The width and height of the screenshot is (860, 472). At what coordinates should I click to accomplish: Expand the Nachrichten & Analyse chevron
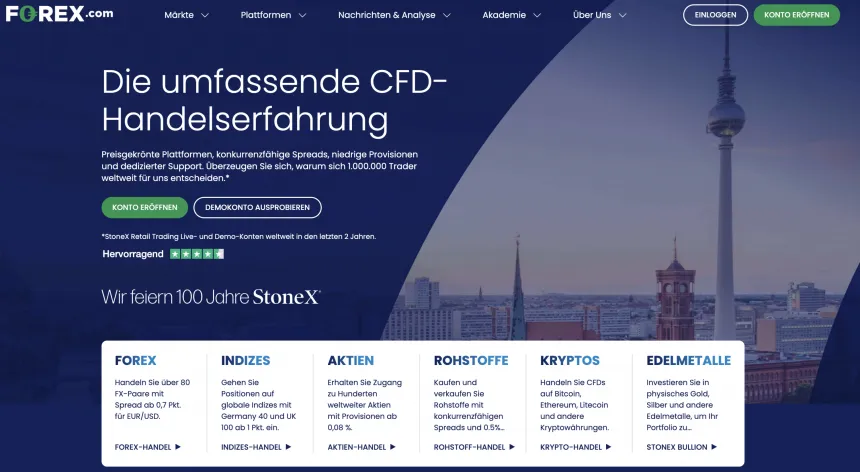point(446,15)
